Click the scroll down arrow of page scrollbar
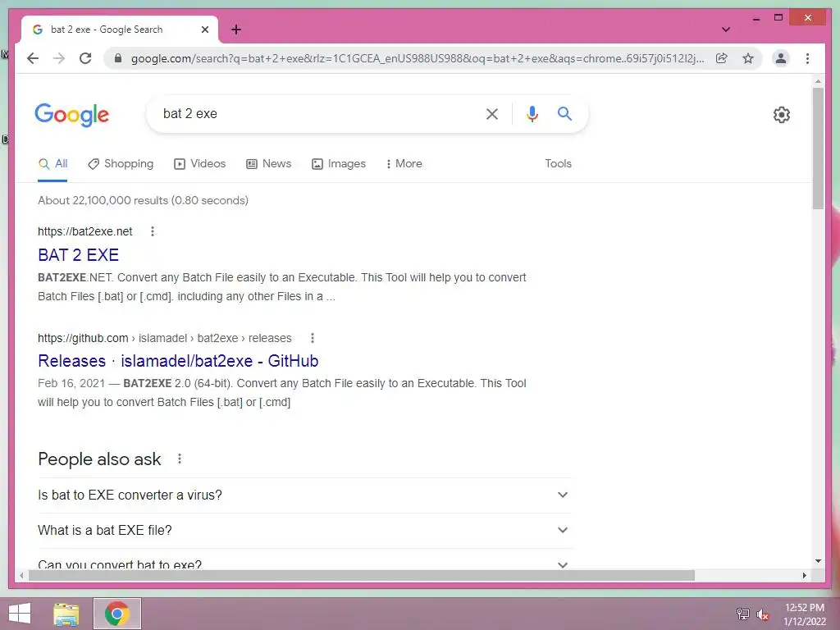Viewport: 840px width, 630px height. 818,561
